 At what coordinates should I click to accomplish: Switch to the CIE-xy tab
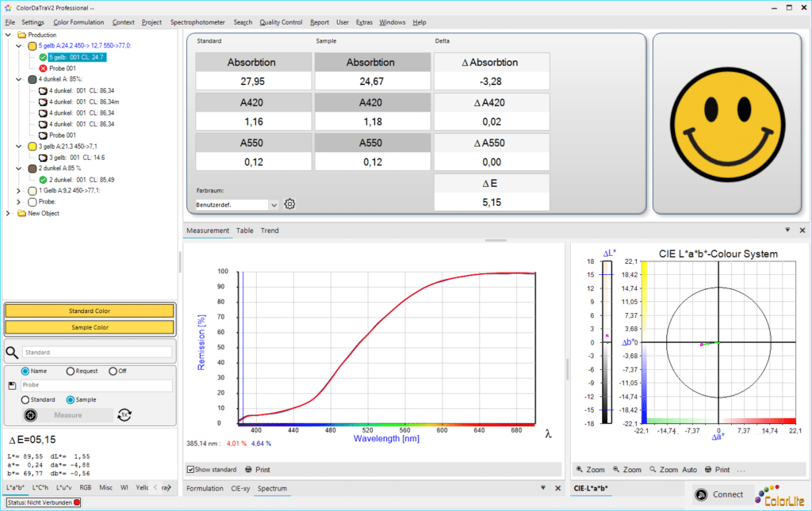(x=240, y=488)
